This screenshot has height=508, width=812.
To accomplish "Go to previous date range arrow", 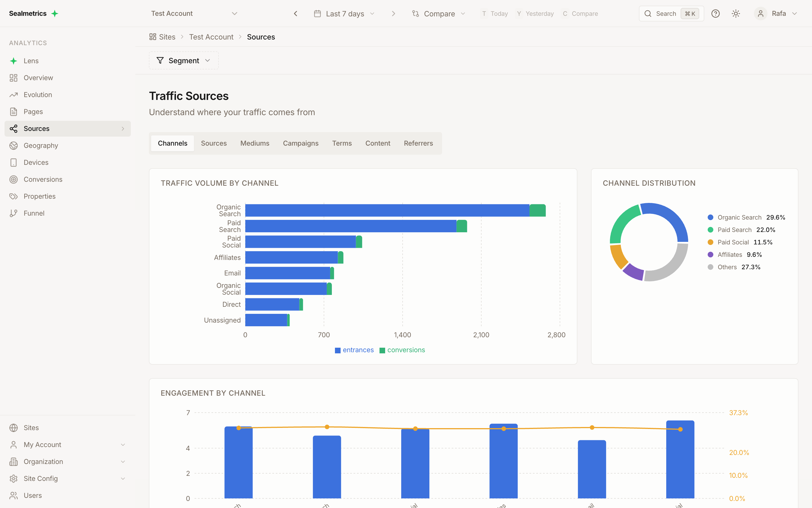I will coord(295,14).
